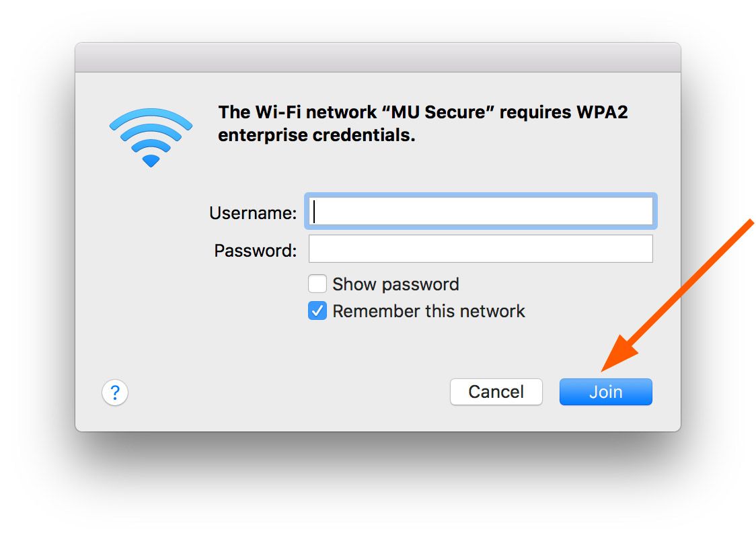Click the "MU Secure" network name text

[444, 112]
